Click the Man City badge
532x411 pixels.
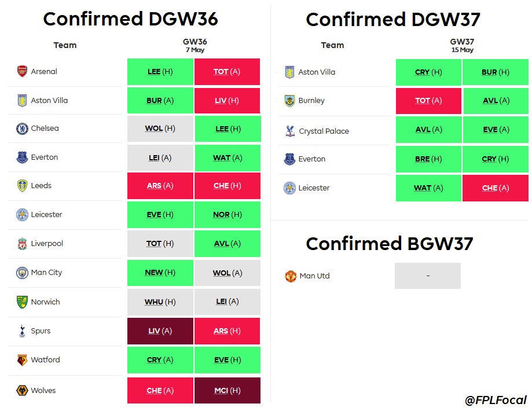click(22, 273)
